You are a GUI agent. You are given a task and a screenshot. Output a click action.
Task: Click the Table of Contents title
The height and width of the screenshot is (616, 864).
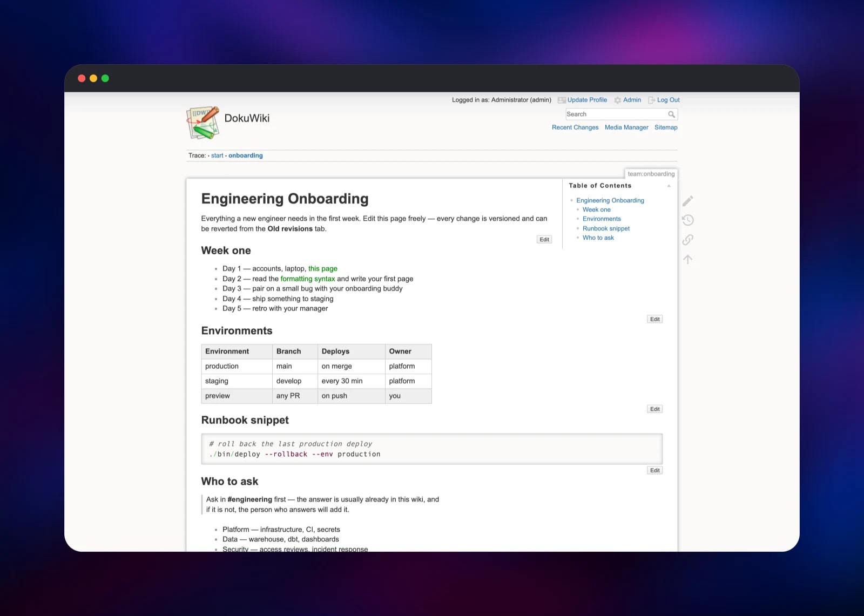(x=600, y=186)
